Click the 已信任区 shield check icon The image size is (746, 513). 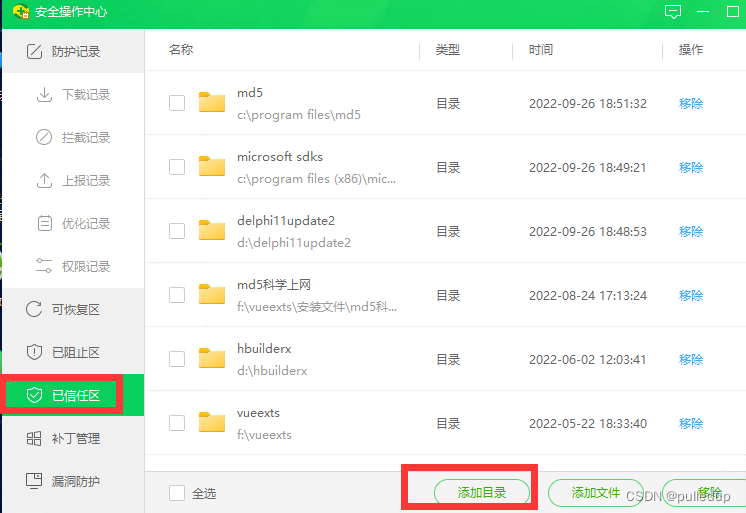point(34,395)
